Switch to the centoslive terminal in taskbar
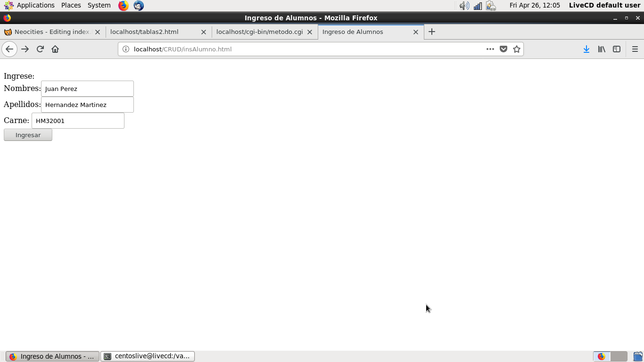Viewport: 644px width, 362px height. pos(148,356)
